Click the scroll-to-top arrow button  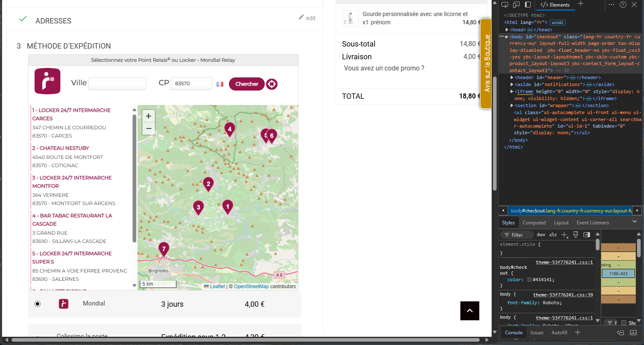point(470,311)
